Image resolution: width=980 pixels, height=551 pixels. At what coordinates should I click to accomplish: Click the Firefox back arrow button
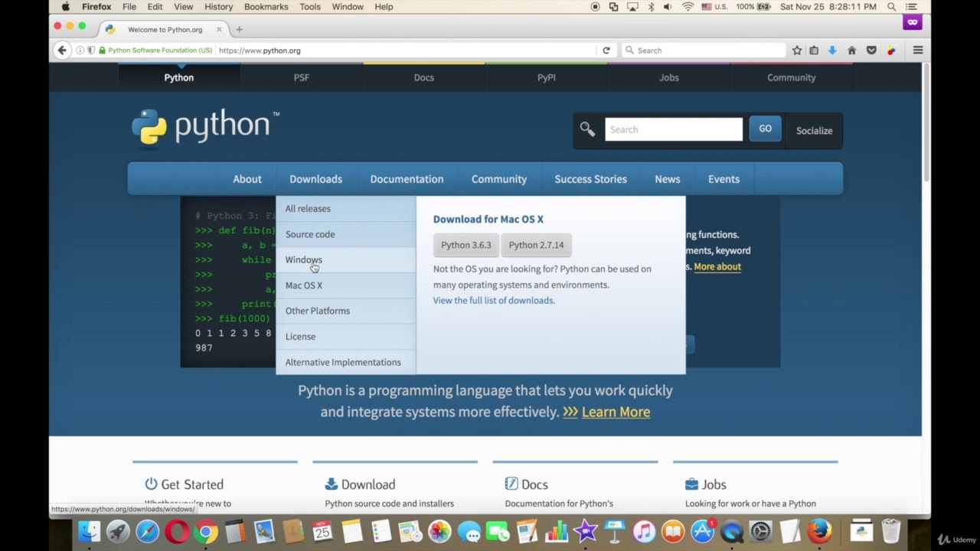tap(62, 51)
